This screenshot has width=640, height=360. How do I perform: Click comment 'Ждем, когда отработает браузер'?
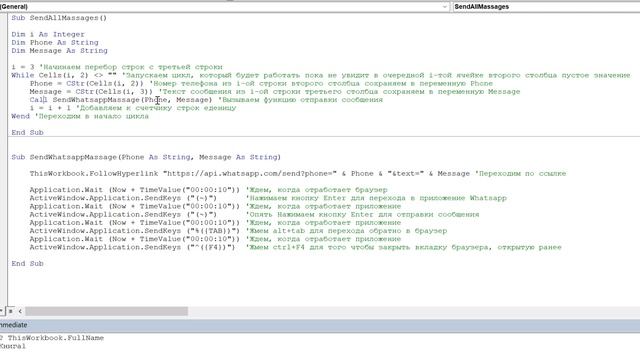tap(316, 190)
